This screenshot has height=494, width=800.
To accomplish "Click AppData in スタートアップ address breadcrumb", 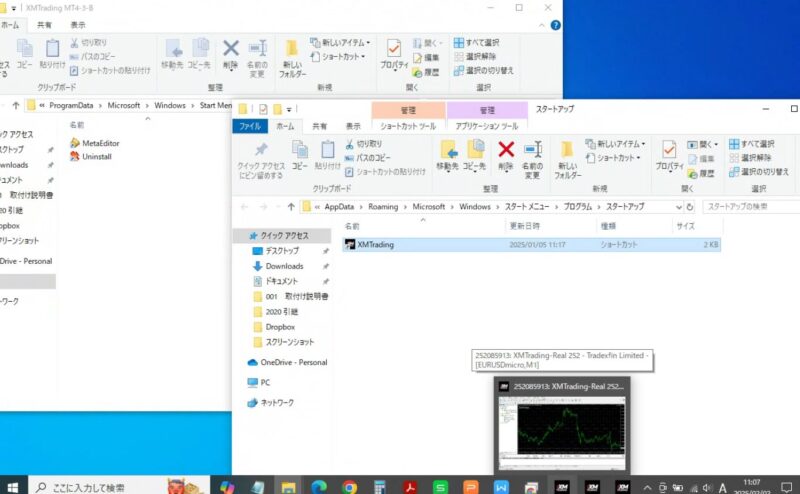I will coord(339,207).
